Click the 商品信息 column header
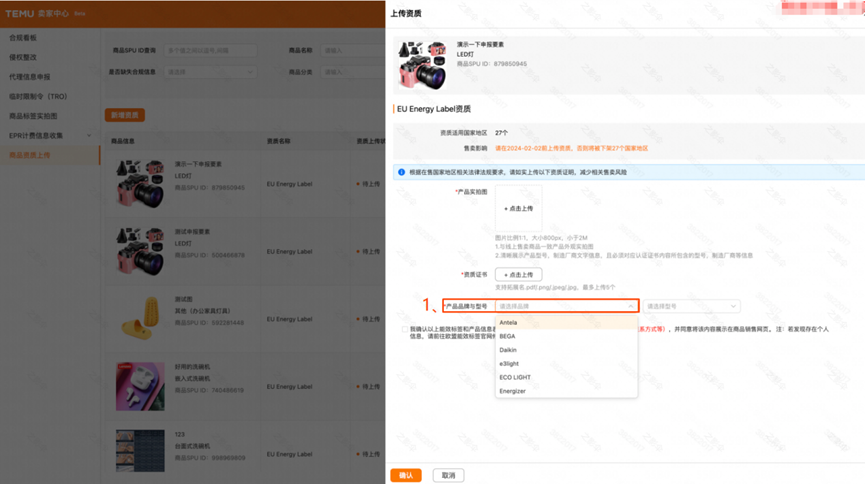The width and height of the screenshot is (865, 484). click(x=123, y=141)
